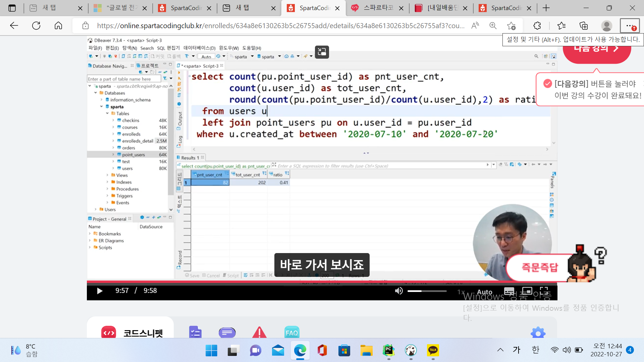Click the point_users table in the video
Screen dimensions: 644x362
(133, 155)
